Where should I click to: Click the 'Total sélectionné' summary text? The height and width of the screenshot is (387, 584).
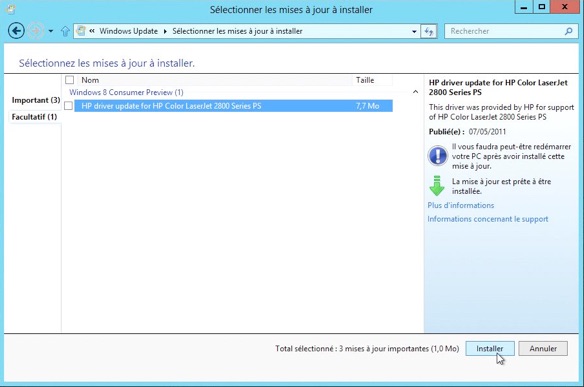pyautogui.click(x=367, y=349)
